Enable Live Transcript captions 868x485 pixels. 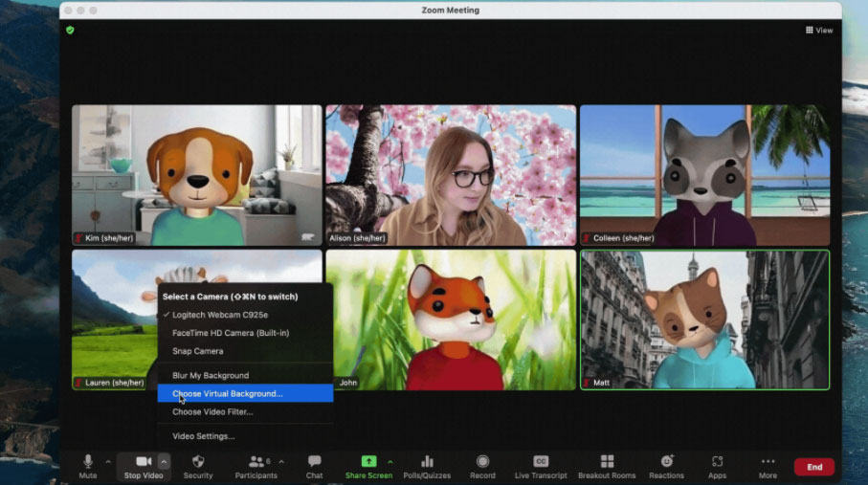(541, 462)
